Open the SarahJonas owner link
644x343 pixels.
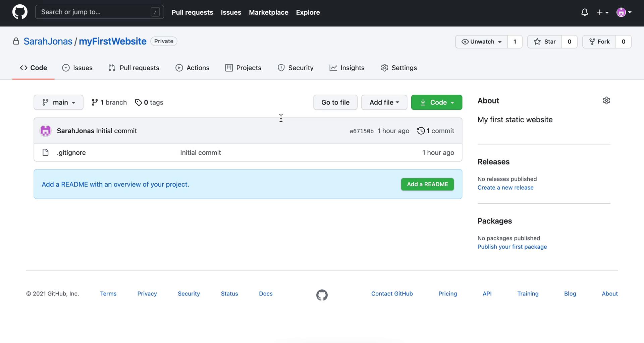click(48, 41)
